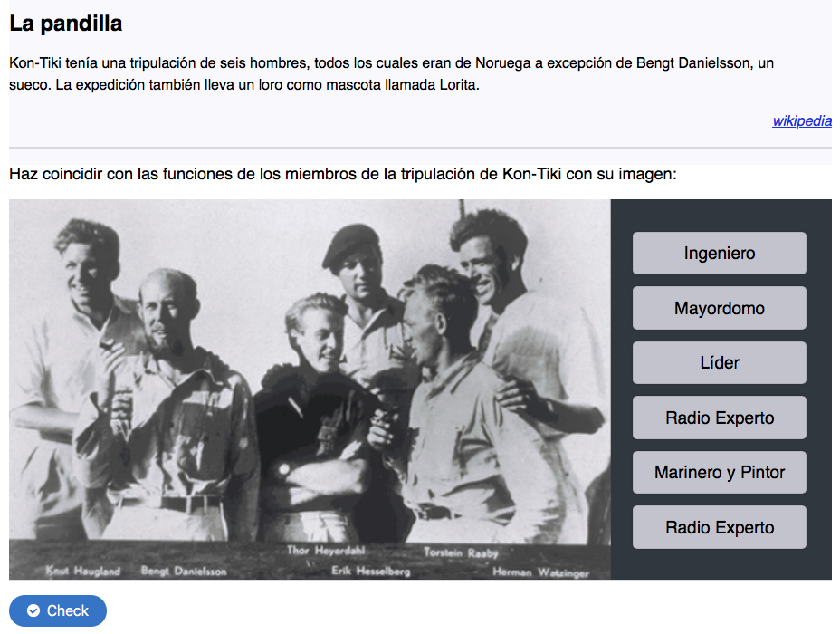This screenshot has height=634, width=840.
Task: Click the Torstein Raaby name caption
Action: pos(461,552)
